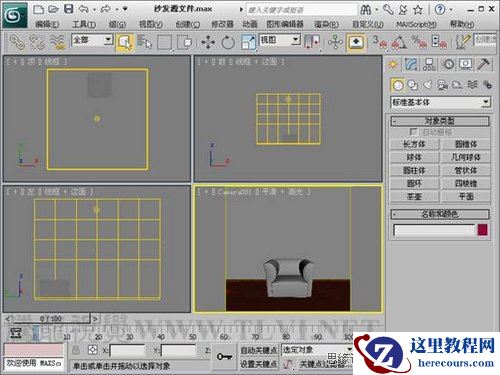This screenshot has width=500, height=375.
Task: Click the 球体 sphere button
Action: 414,157
